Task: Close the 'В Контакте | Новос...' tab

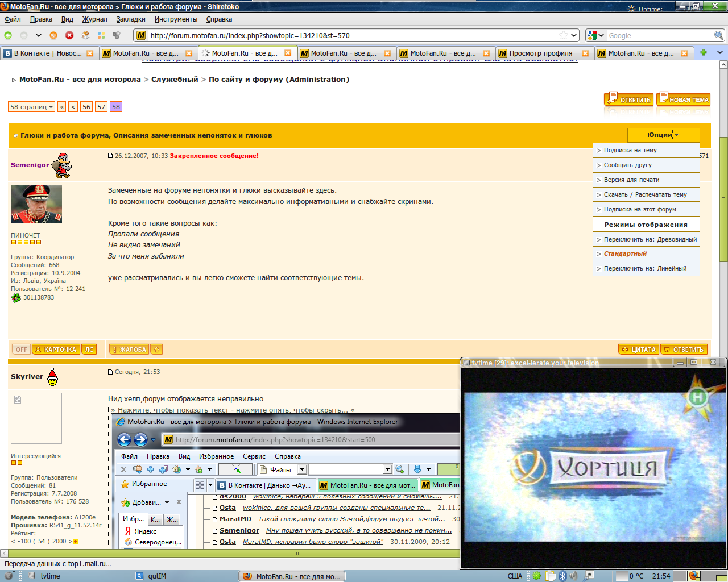Action: click(x=90, y=53)
